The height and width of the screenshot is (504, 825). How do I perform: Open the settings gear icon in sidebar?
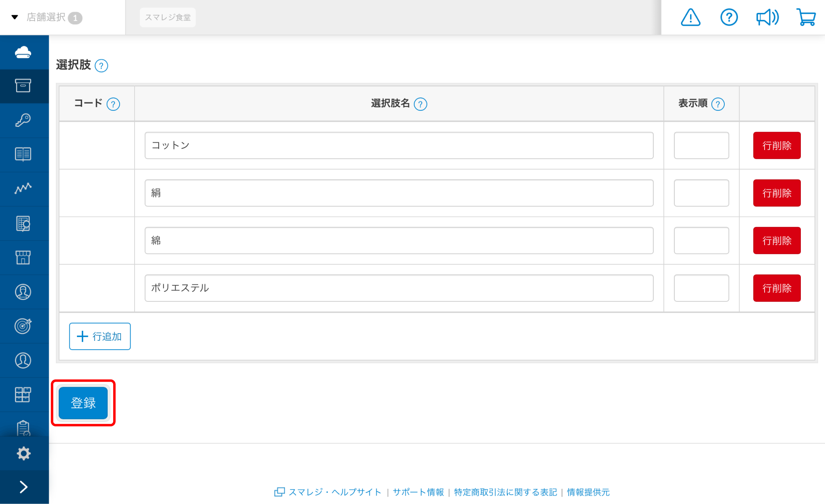[x=23, y=454]
